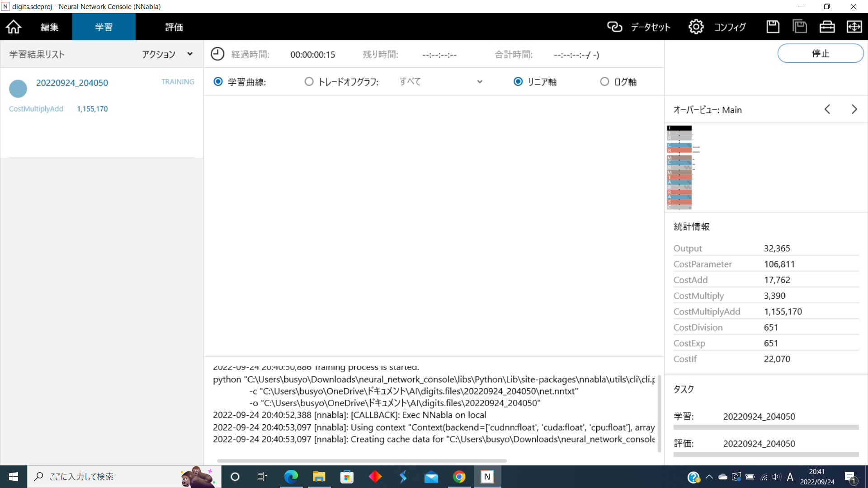
Task: Open the Dataset tab (データセット)
Action: 639,27
